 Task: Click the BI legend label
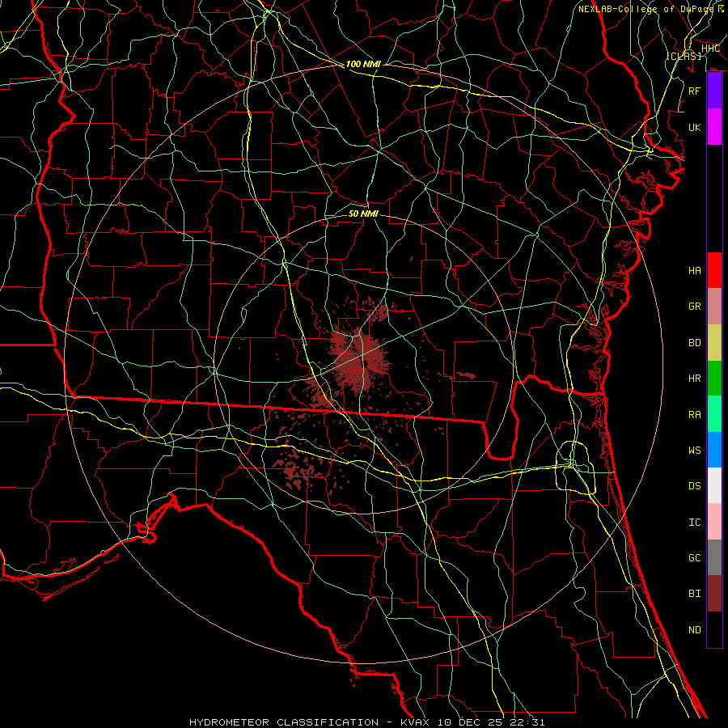[695, 594]
